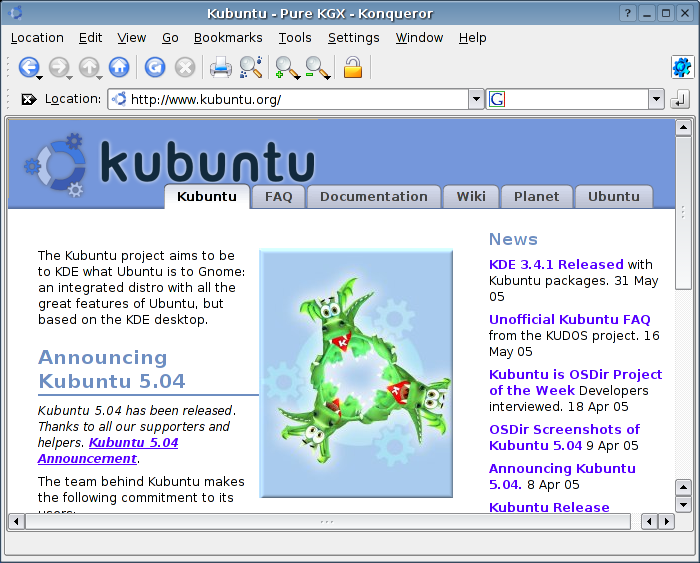This screenshot has height=563, width=700.
Task: Switch to the FAQ page tab
Action: 279,196
